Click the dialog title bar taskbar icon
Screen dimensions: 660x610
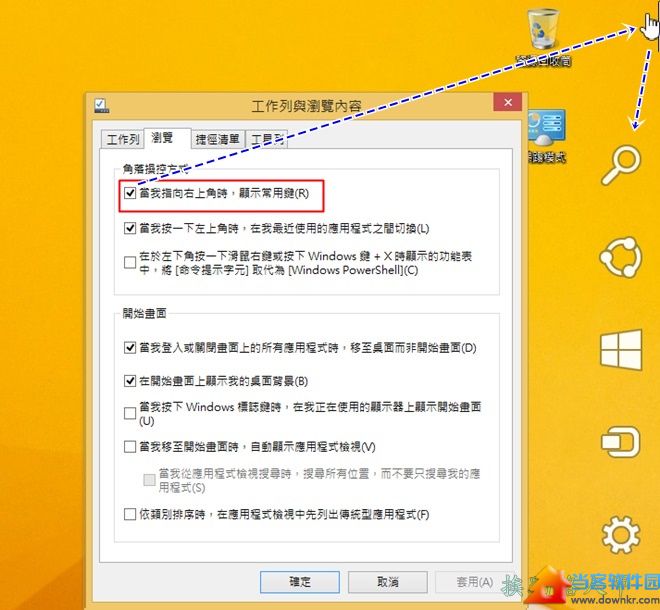coord(101,106)
